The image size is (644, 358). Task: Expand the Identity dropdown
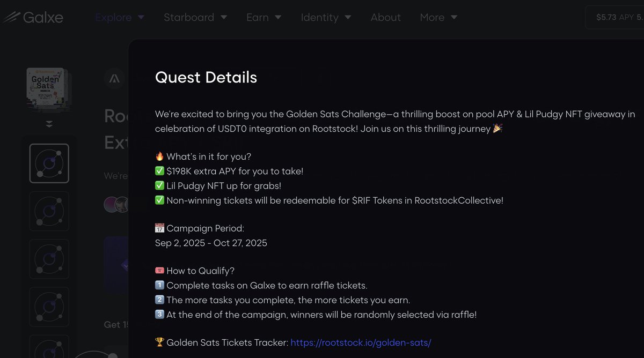[326, 17]
